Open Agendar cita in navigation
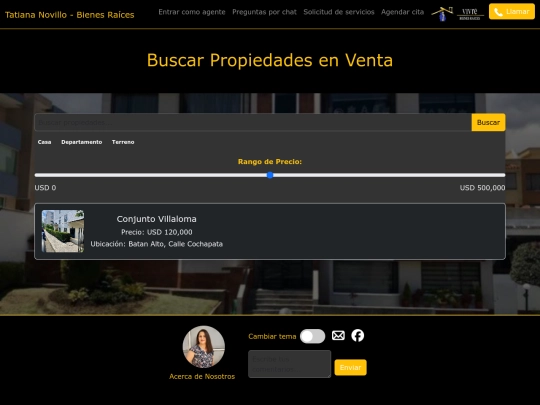The height and width of the screenshot is (405, 540). click(402, 12)
